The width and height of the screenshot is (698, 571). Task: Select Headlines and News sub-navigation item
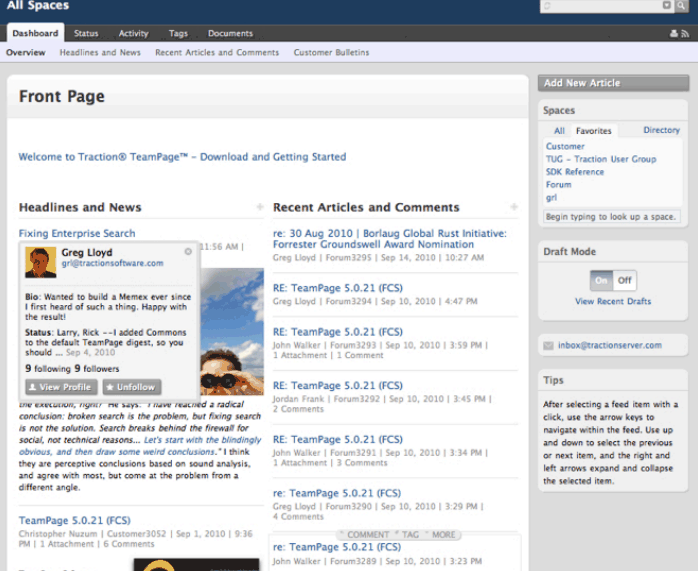click(x=100, y=53)
